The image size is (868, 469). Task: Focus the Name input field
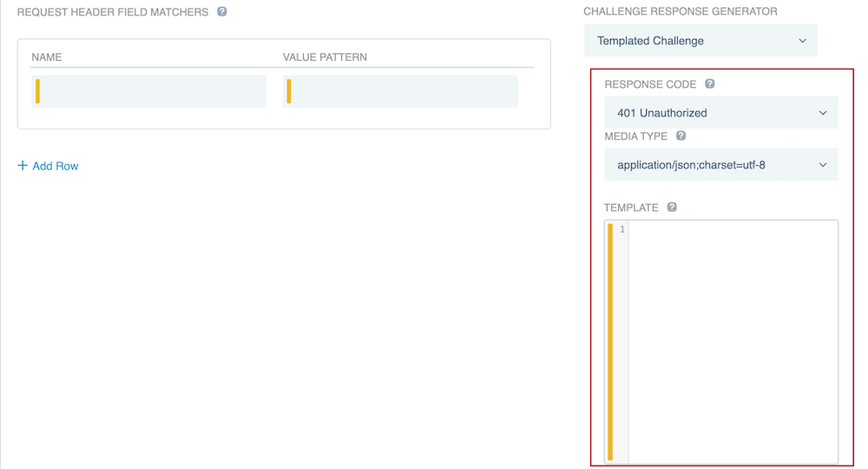click(152, 91)
